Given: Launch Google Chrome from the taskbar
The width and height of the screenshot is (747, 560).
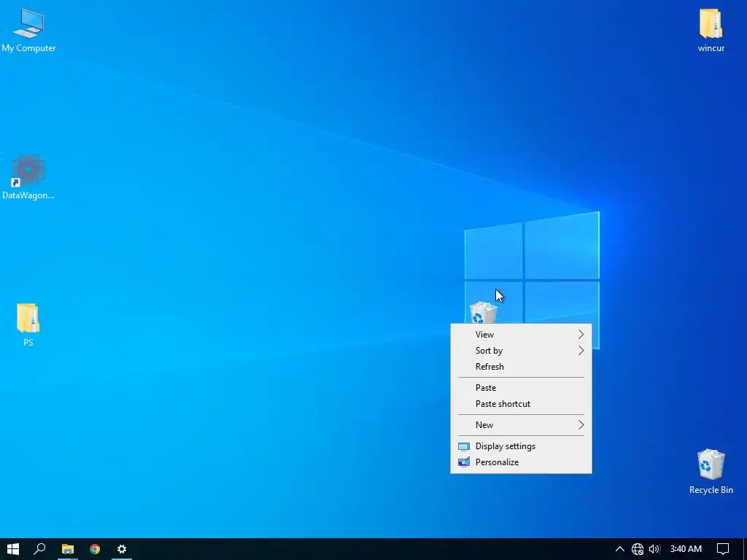Looking at the screenshot, I should pos(95,549).
